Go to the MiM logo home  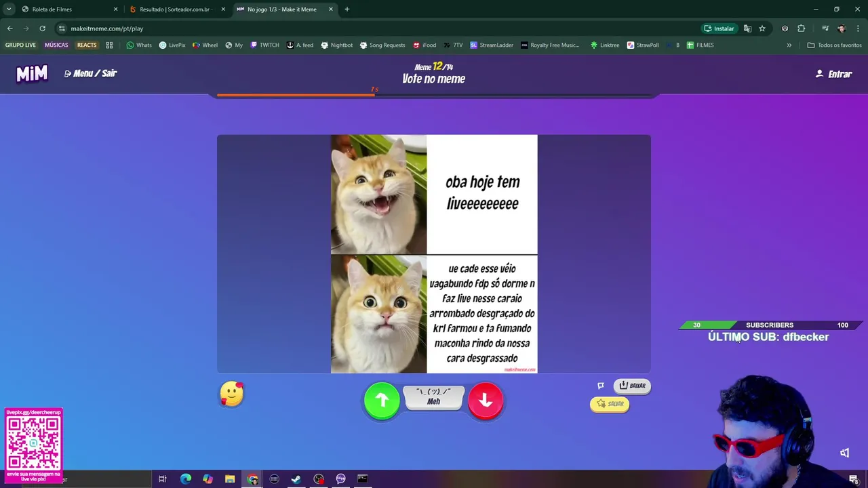pyautogui.click(x=32, y=73)
